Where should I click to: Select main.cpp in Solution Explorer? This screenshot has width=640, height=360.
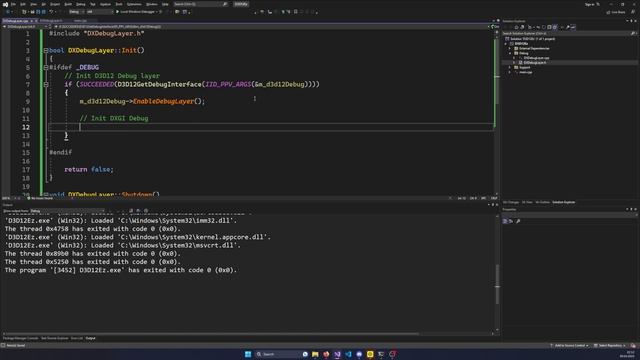click(x=525, y=72)
